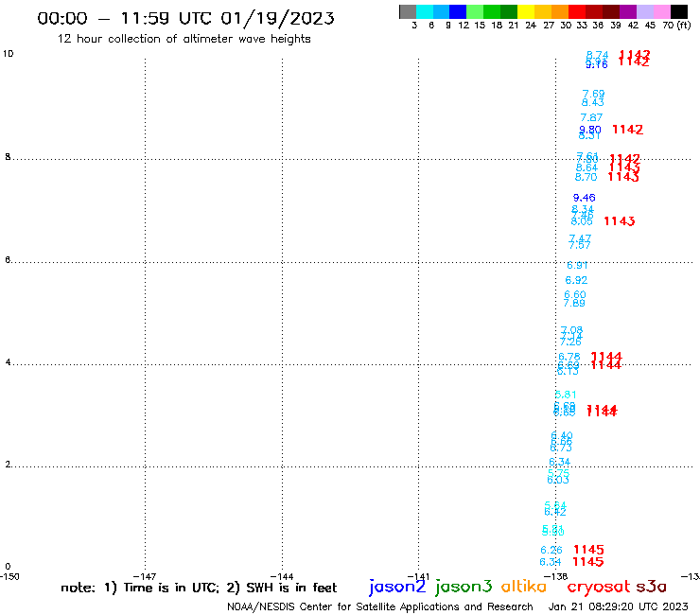Click the "(ft)" unit label in legend
The height and width of the screenshot is (615, 700).
point(684,25)
